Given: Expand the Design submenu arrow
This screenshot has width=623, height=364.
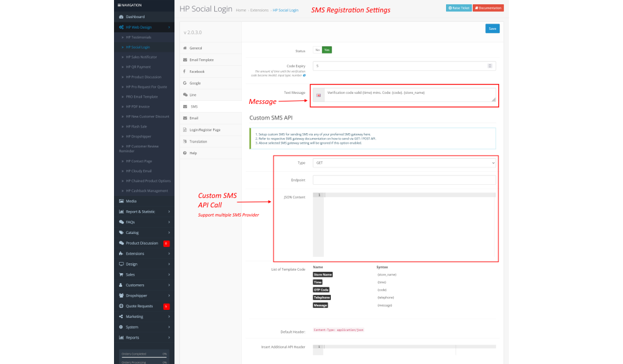Looking at the screenshot, I should (x=169, y=264).
